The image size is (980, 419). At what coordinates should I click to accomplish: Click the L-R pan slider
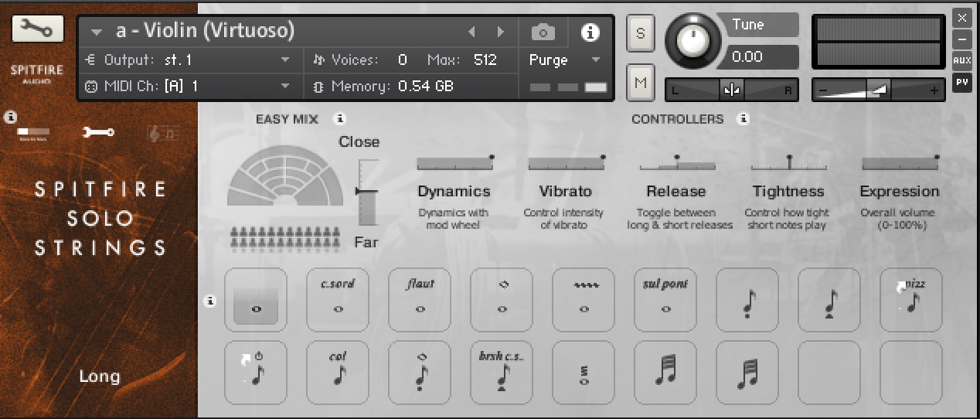(x=731, y=90)
